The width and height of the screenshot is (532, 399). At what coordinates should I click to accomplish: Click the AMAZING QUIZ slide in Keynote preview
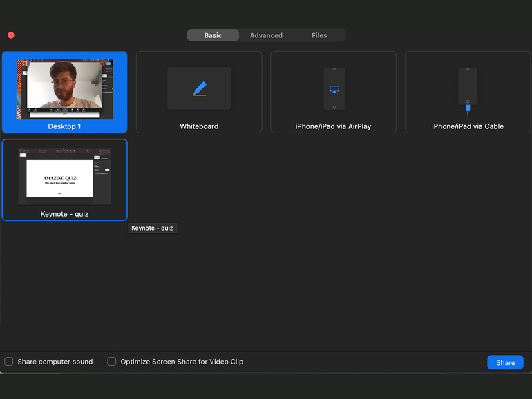coord(59,179)
